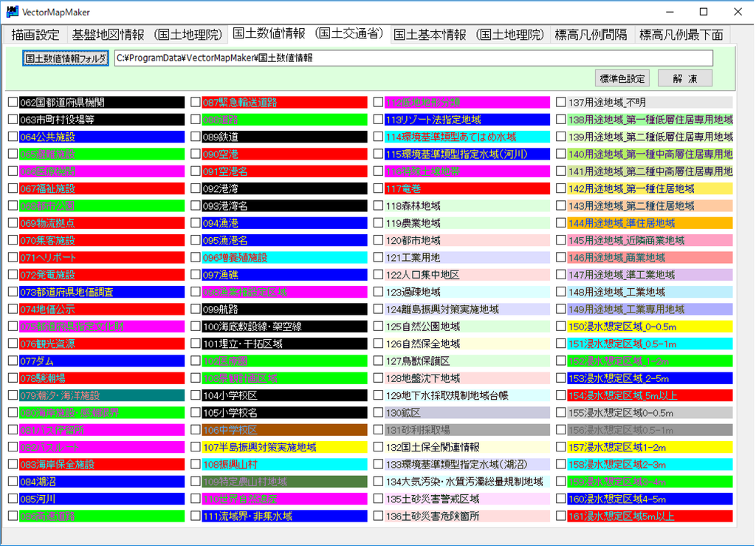Tick the 089鉄道 checkbox

tap(196, 137)
